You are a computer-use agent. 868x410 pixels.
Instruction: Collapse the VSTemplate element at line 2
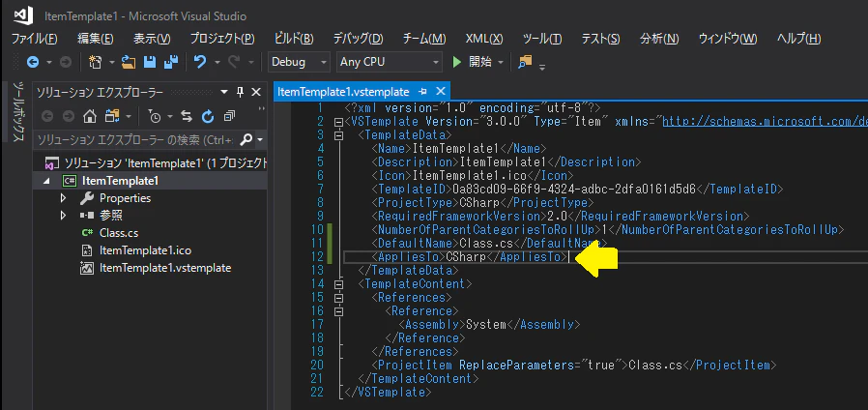pyautogui.click(x=338, y=121)
